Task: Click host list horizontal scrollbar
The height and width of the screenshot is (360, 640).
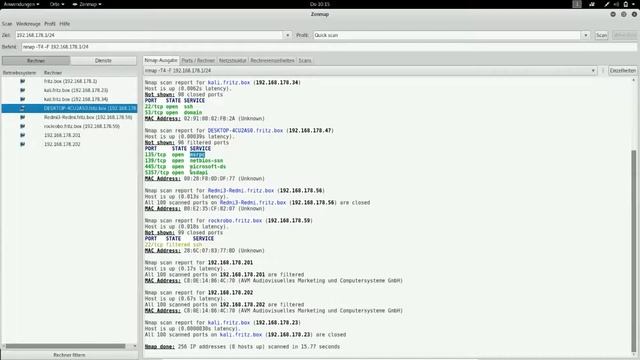Action: coord(65,346)
